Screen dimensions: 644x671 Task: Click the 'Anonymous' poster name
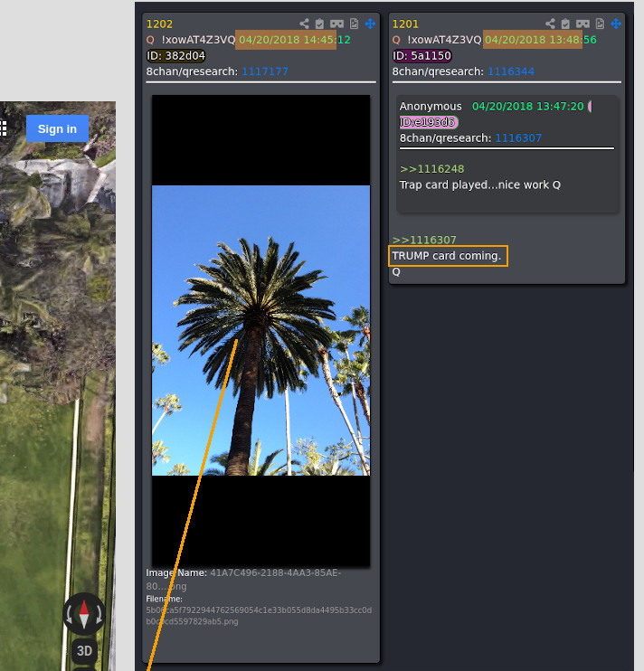(431, 106)
